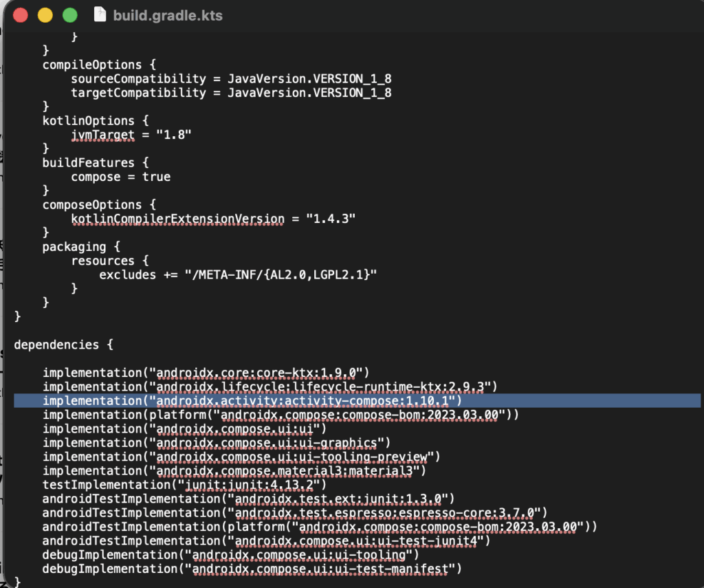This screenshot has width=704, height=588.
Task: Click the core-ktx:1.9.0 implementation line
Action: [206, 373]
